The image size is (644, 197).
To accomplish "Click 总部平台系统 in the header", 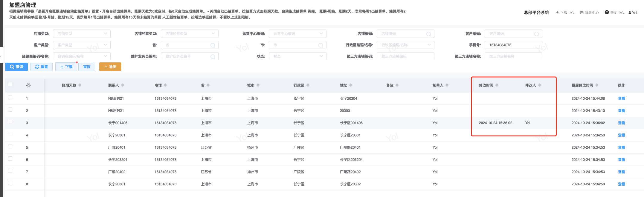I will pyautogui.click(x=536, y=13).
